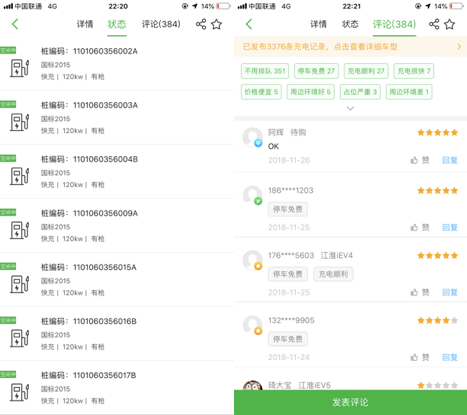Select pile code 1101060356003A text
Viewport: 467px width, 415px height.
105,105
